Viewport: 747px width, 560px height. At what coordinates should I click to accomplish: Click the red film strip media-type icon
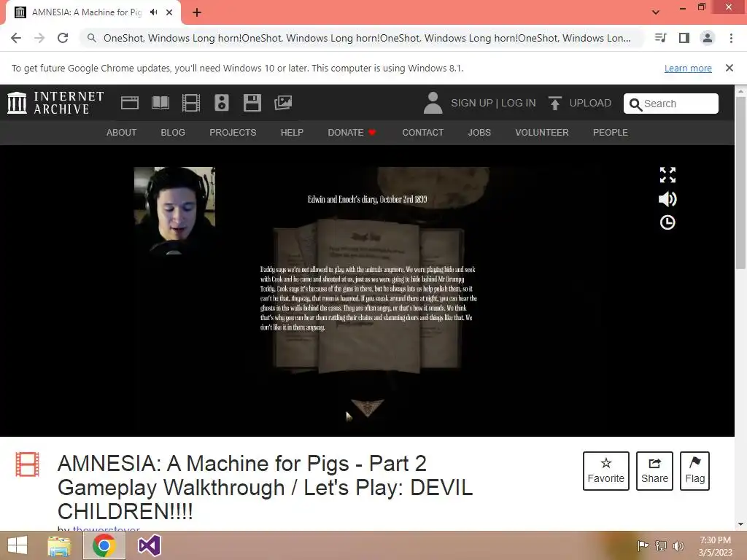(x=27, y=464)
